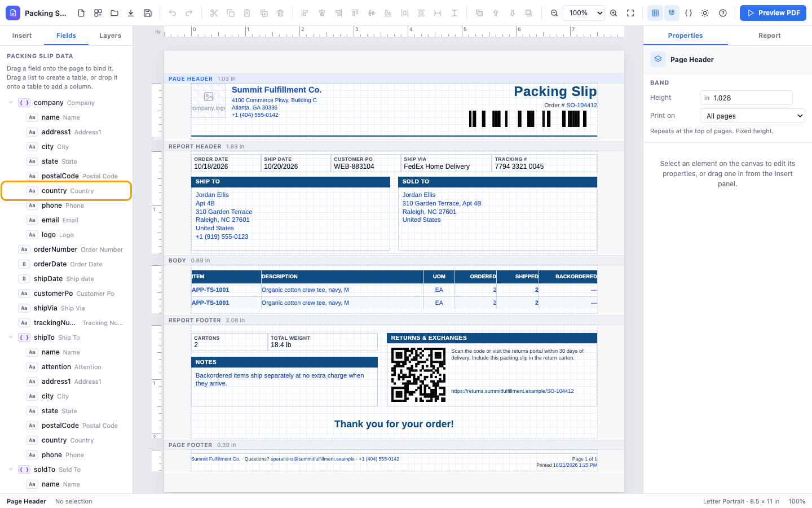Viewport: 812px width, 508px height.
Task: Zoom out of the canvas
Action: point(554,13)
